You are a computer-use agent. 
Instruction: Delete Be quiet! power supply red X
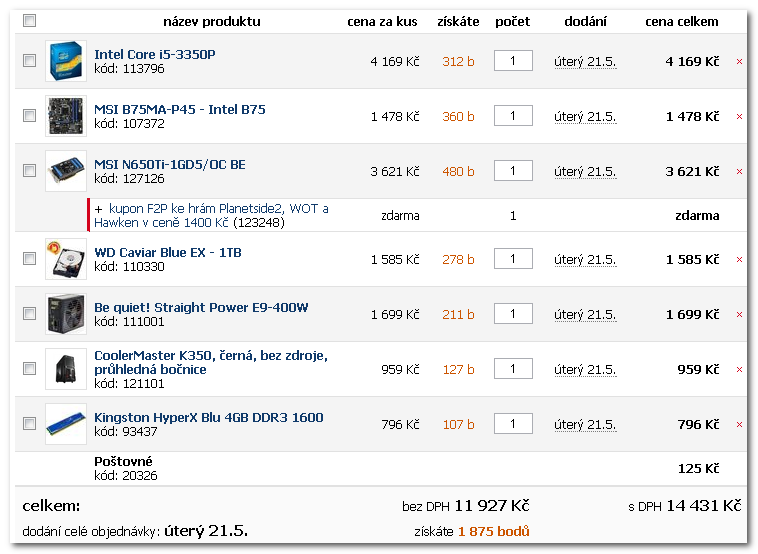739,315
